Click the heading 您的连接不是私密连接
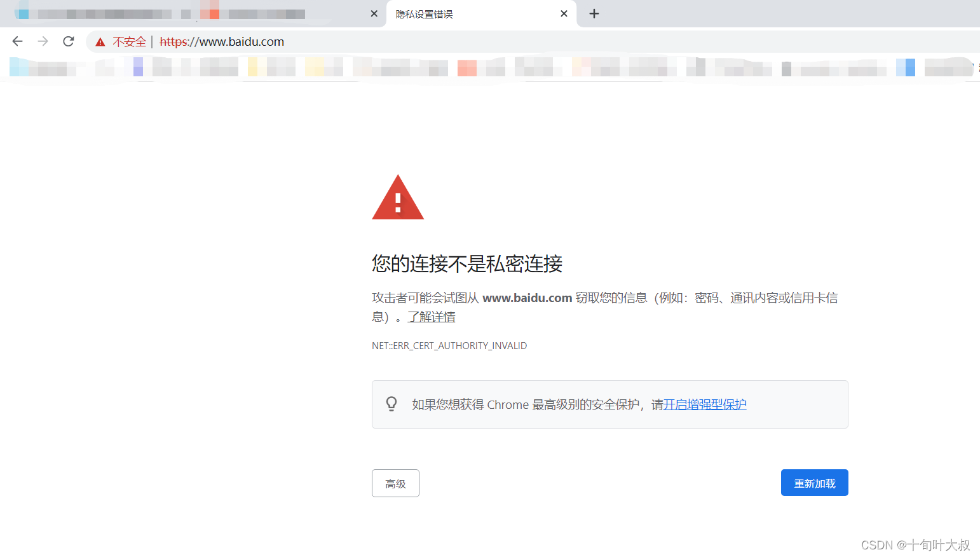This screenshot has height=557, width=980. [x=467, y=263]
